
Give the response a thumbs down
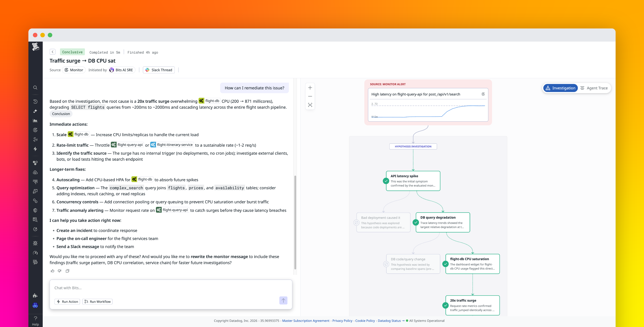(59, 271)
